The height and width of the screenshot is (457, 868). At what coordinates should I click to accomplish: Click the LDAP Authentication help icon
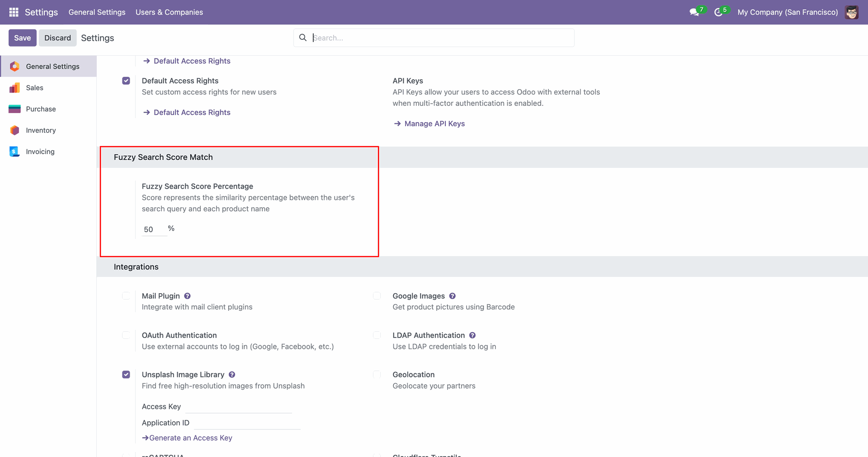(x=472, y=335)
